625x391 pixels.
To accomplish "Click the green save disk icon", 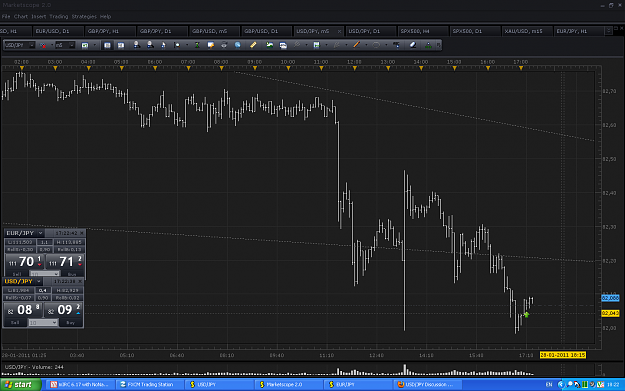I will (x=316, y=45).
